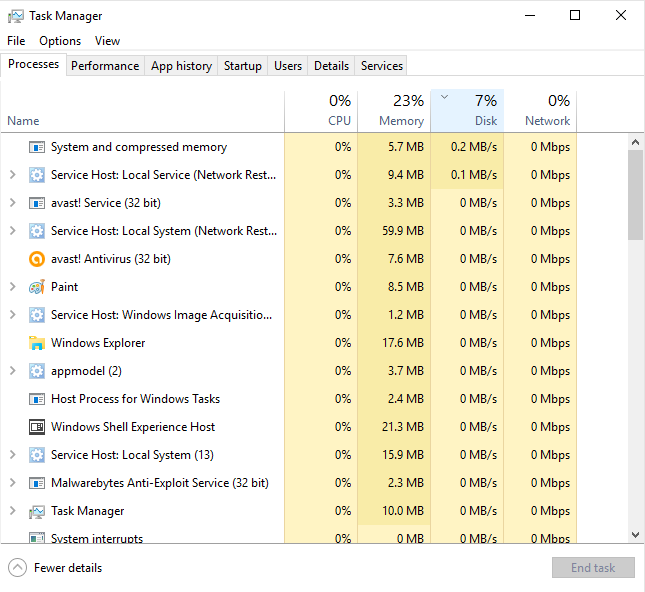Open the Options menu
Screen dimensions: 645x592
point(60,41)
